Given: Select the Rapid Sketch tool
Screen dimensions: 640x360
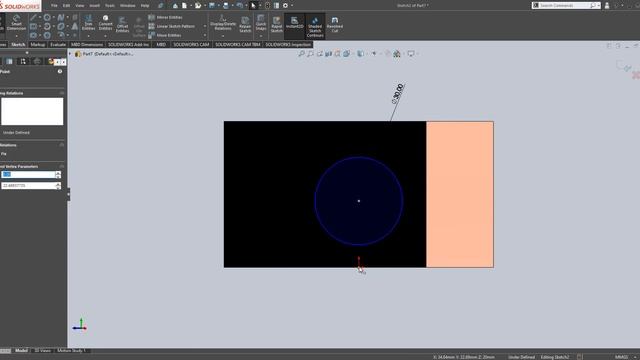Looking at the screenshot, I should (276, 24).
